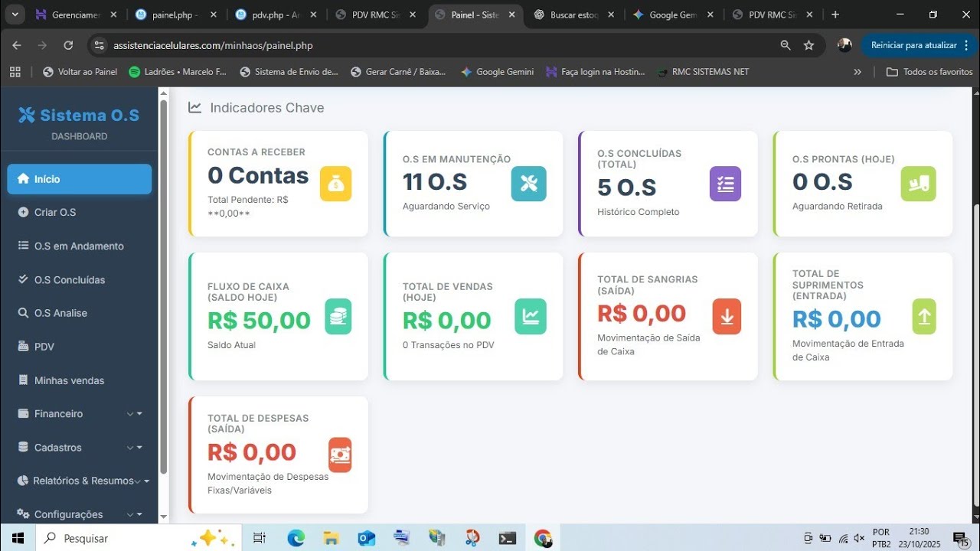Click the 11 O.S value text

click(x=435, y=182)
